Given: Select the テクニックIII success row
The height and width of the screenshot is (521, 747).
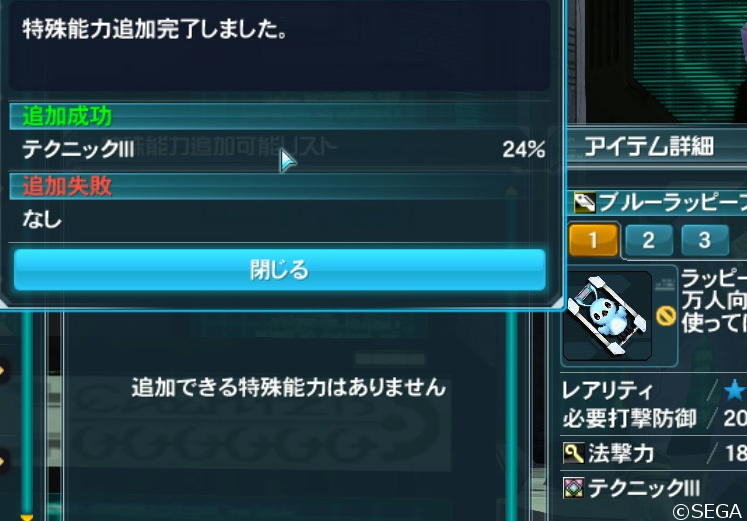Looking at the screenshot, I should click(x=280, y=150).
